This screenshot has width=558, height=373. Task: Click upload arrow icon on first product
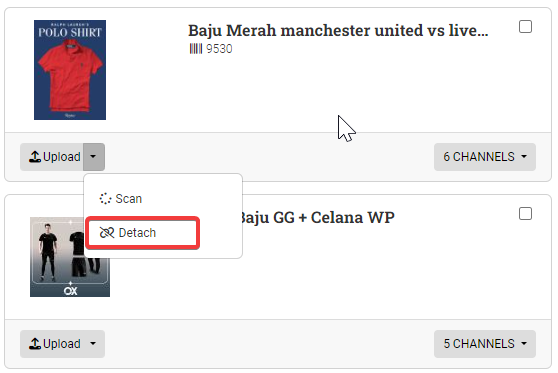[35, 157]
